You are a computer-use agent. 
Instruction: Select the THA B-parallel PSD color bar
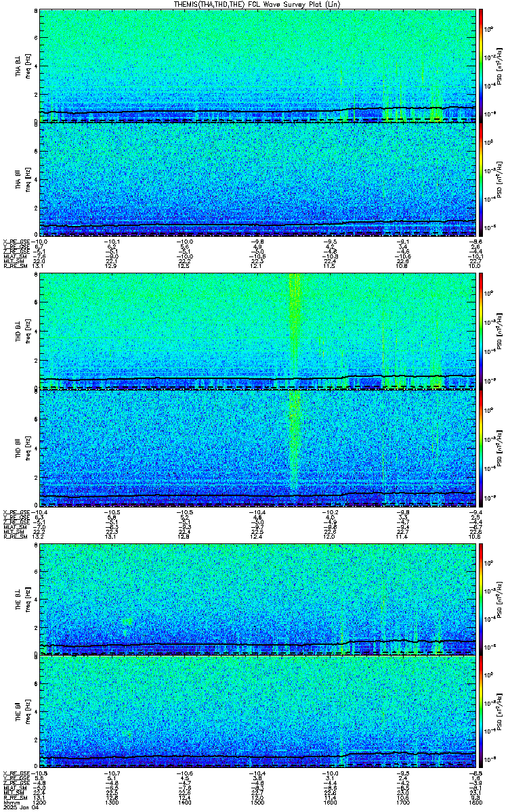481,179
